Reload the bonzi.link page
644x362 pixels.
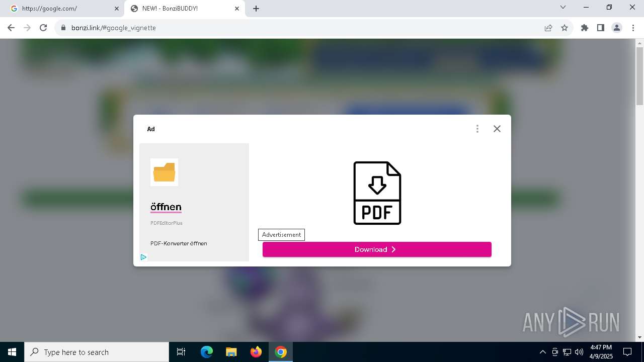pyautogui.click(x=43, y=28)
